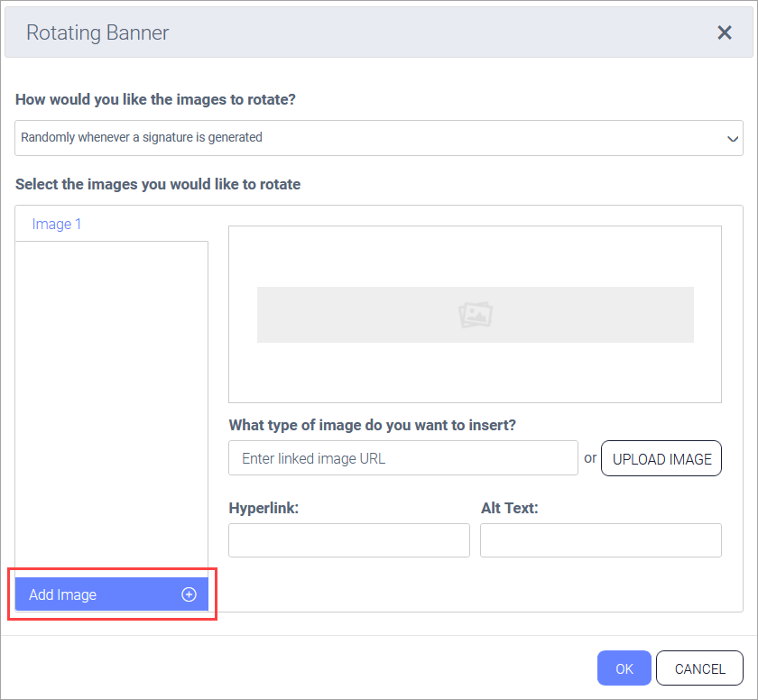Select the Image 1 tab
758x700 pixels.
(57, 224)
